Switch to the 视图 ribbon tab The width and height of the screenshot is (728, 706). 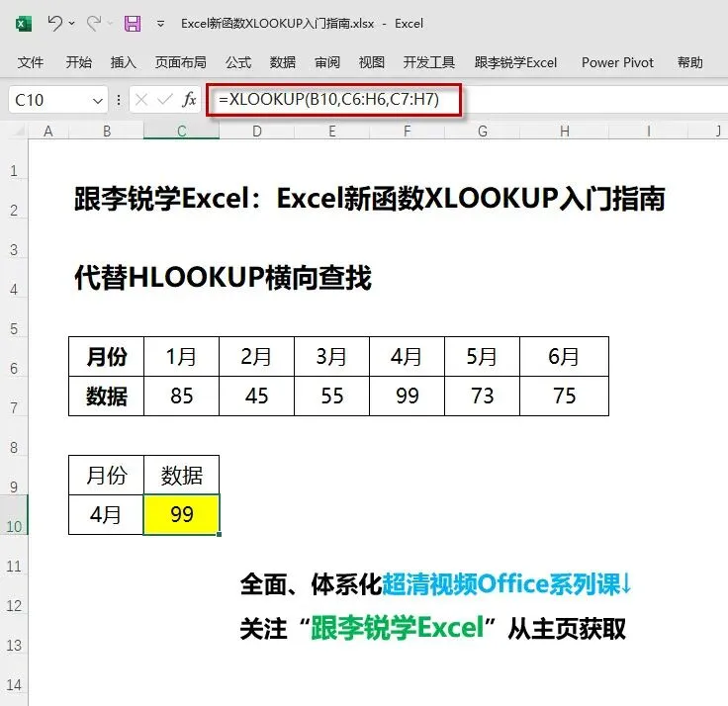[x=372, y=62]
